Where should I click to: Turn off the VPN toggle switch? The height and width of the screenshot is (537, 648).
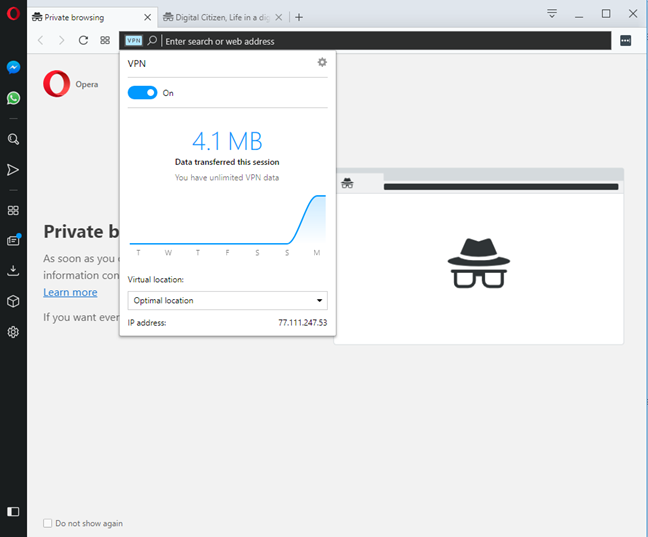[143, 93]
